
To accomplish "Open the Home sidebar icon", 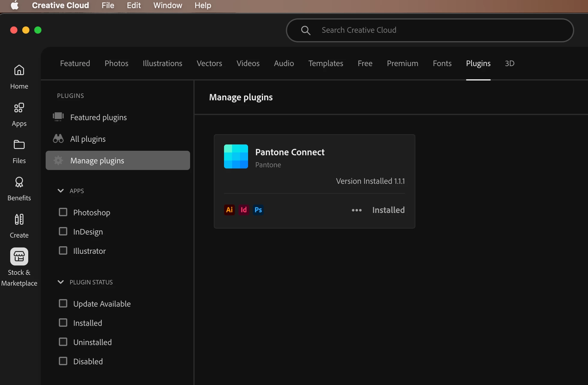I will click(x=19, y=71).
